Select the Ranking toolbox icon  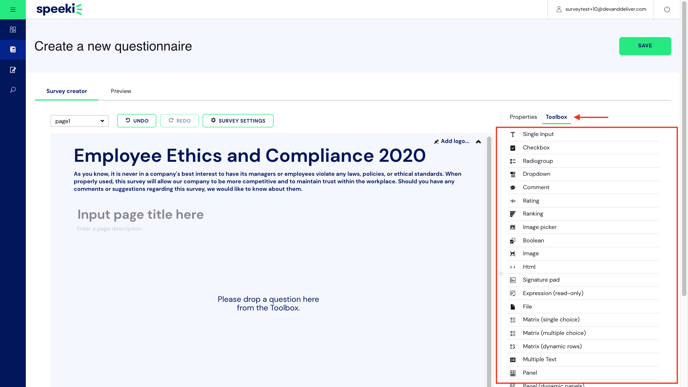pos(512,214)
